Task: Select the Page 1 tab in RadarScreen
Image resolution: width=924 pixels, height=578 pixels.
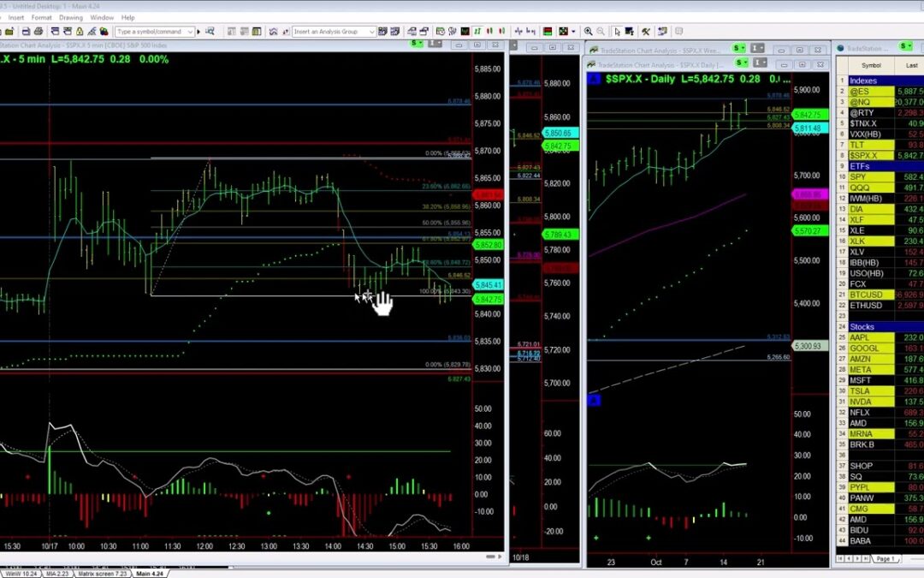Action: 885,558
